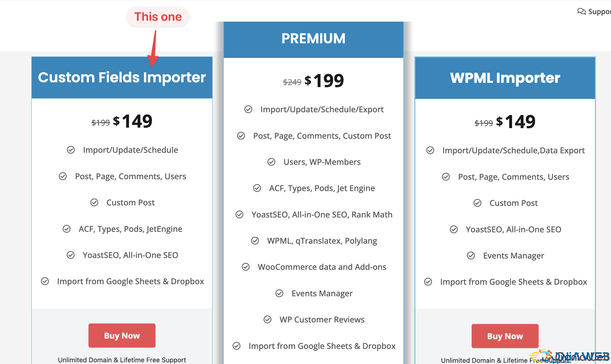The image size is (611, 364).
Task: Click the Support chat bubble icon
Action: coord(581,12)
